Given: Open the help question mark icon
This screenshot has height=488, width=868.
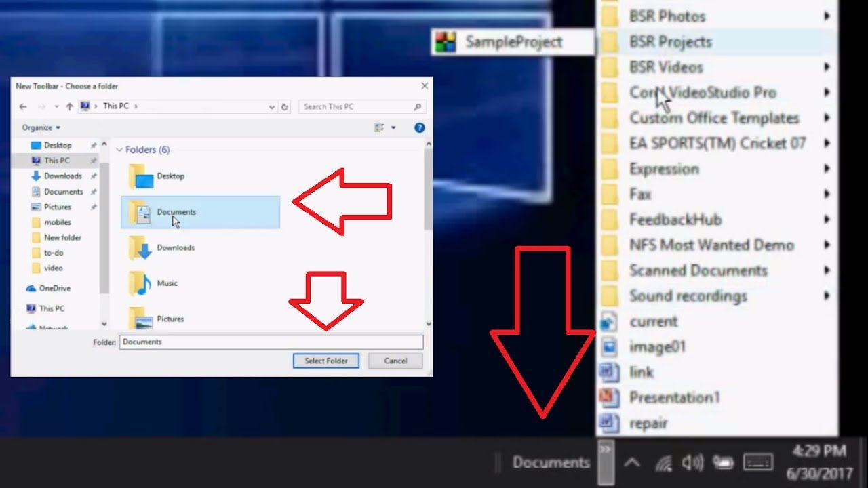Looking at the screenshot, I should point(419,127).
